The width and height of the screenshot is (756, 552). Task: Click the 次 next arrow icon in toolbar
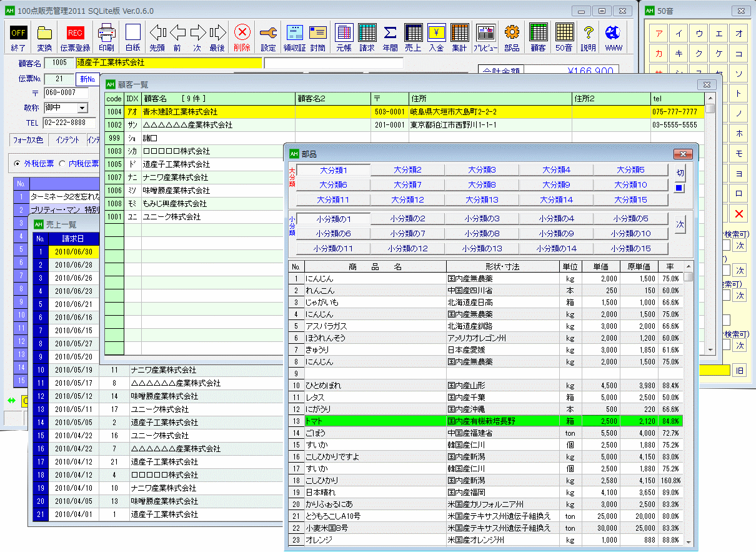click(x=197, y=38)
